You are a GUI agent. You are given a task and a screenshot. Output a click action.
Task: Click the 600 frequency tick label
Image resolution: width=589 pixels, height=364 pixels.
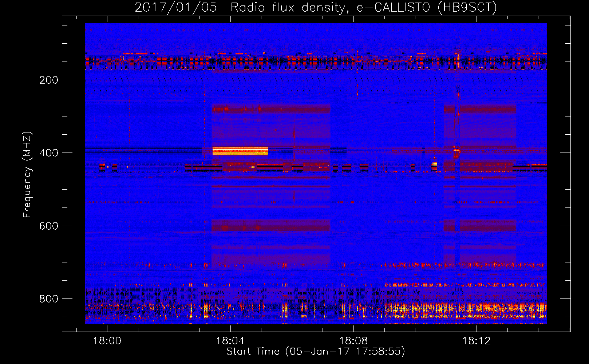49,226
